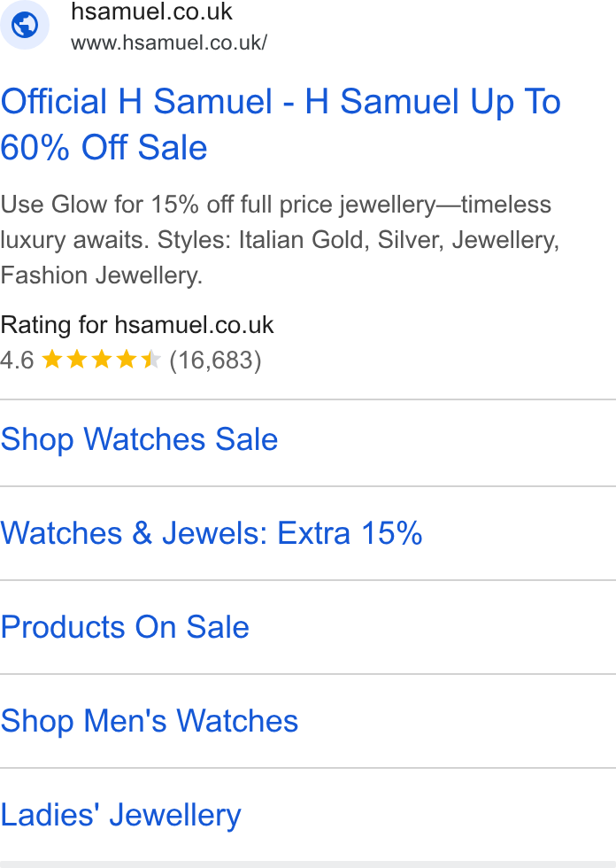Go to the 'Products On Sale' sitelink

click(125, 627)
